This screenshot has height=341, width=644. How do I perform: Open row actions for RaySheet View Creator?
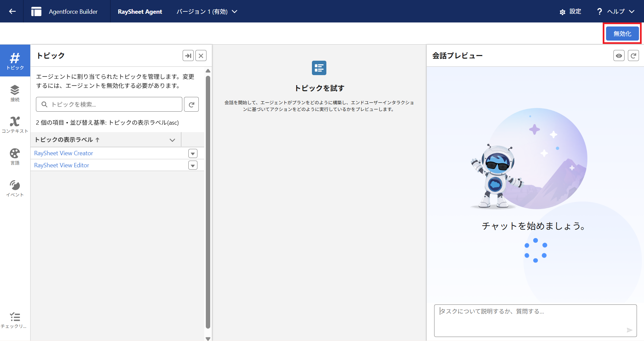pos(193,154)
